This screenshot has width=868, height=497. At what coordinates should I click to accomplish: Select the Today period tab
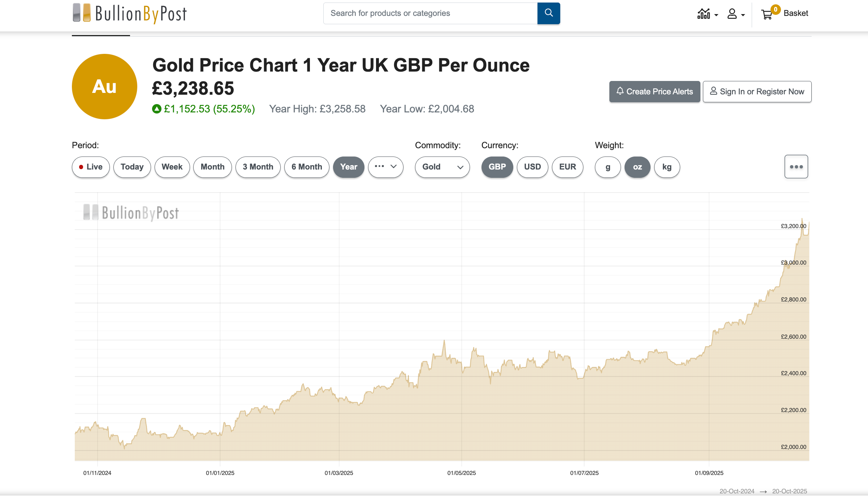[132, 167]
